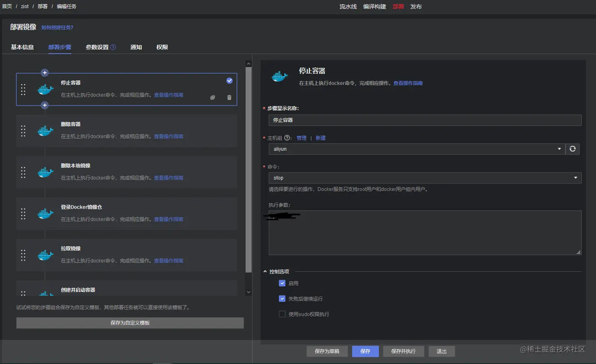Screen dimensions: 596x364
Task: Open the 新建 host group link
Action: pos(321,138)
